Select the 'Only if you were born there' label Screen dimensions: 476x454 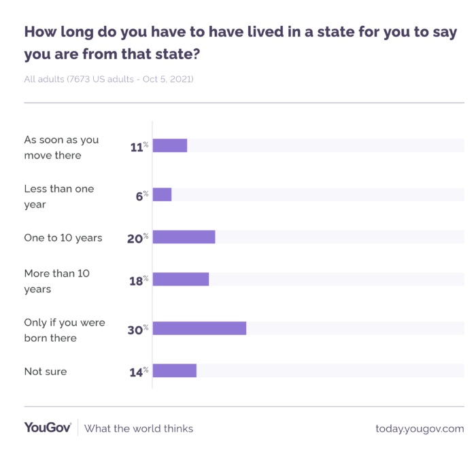tap(65, 330)
